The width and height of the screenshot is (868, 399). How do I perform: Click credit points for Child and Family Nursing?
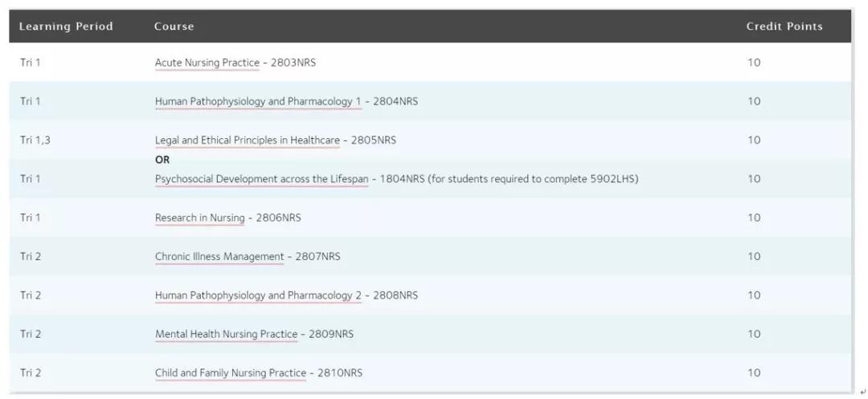click(x=754, y=373)
